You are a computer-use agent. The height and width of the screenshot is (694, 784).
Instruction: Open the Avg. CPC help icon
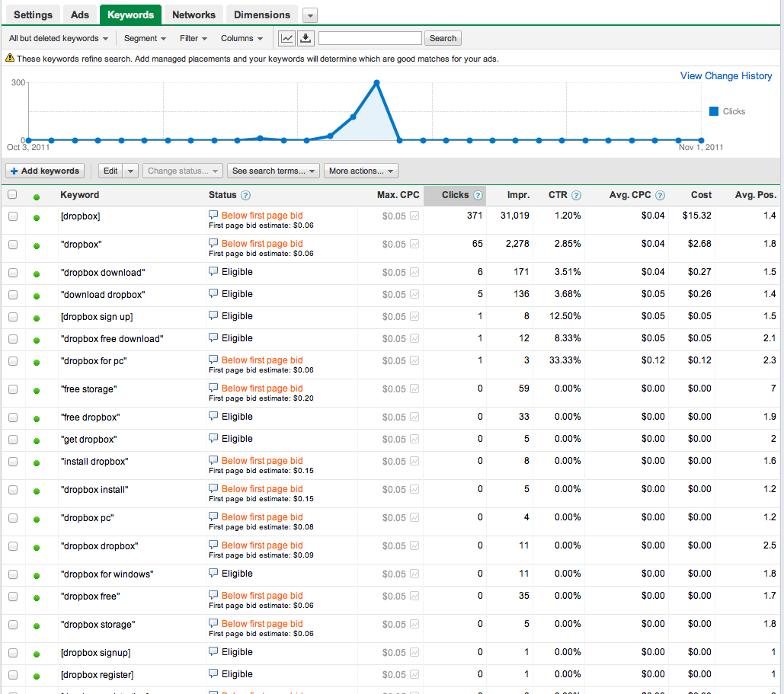point(660,196)
